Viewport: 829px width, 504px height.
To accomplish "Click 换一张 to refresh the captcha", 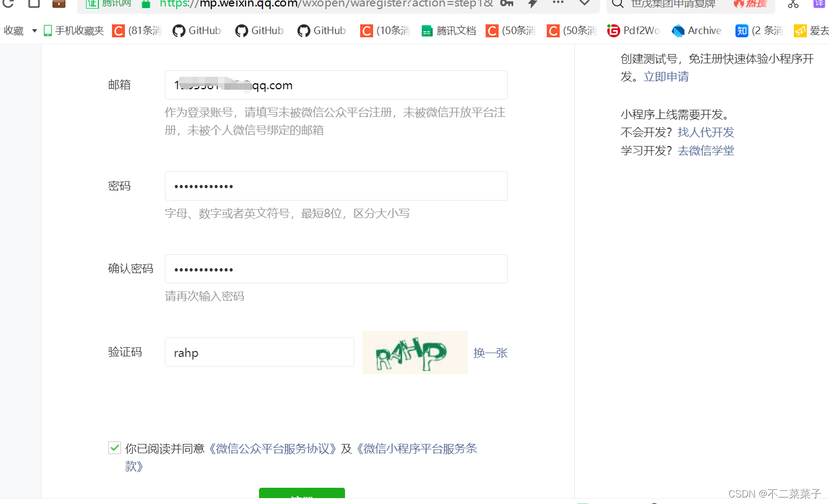I will 490,353.
